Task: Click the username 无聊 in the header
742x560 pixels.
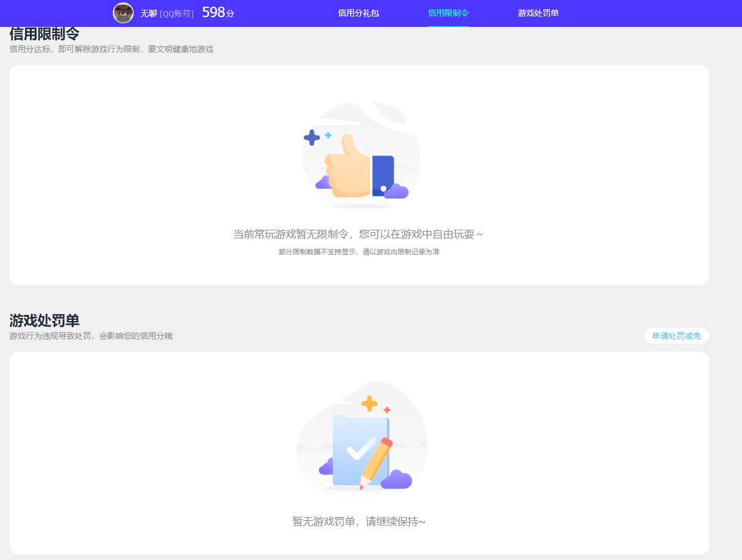Action: 149,13
